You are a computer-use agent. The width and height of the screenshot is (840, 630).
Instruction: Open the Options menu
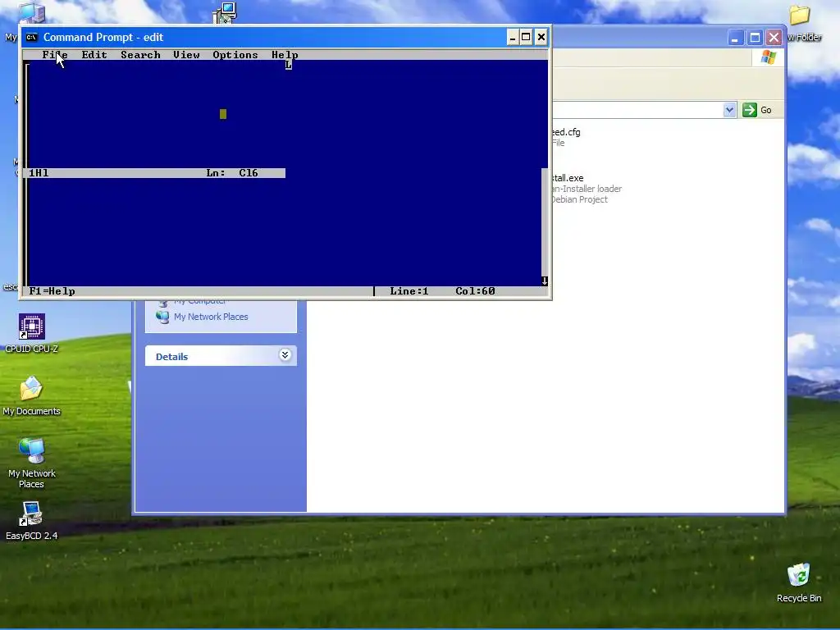coord(235,55)
